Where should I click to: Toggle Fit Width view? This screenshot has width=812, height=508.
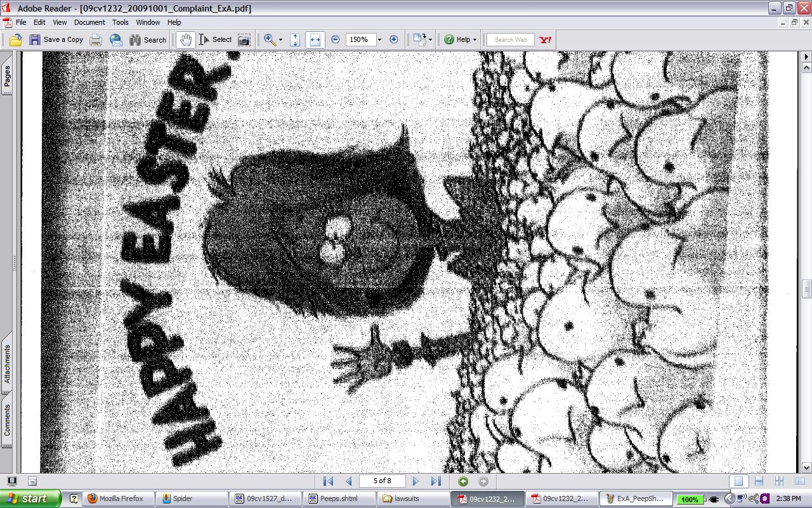[x=315, y=39]
